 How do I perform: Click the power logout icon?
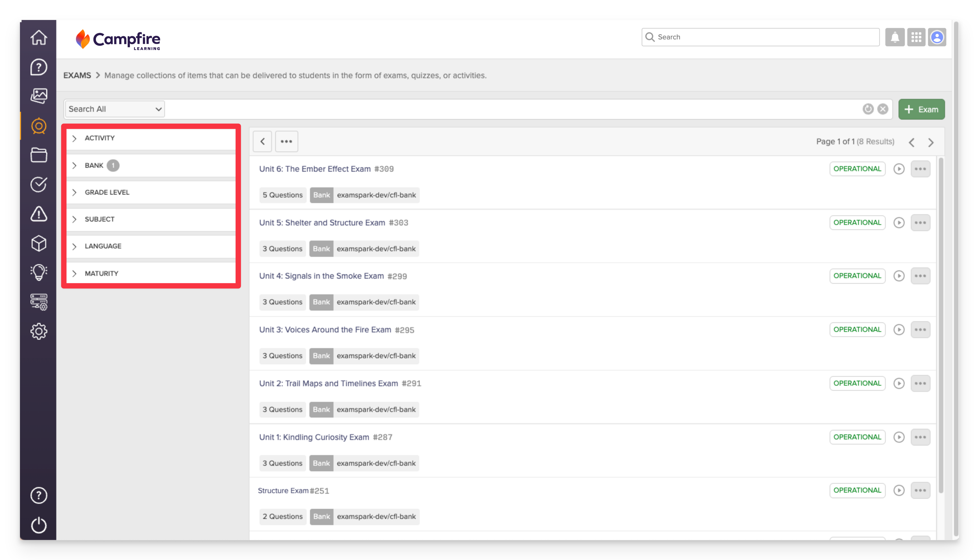39,525
